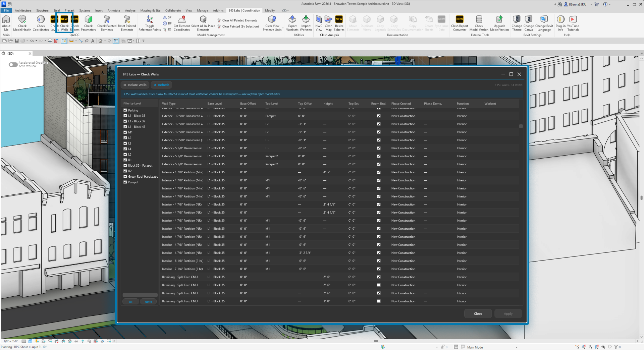Open the Help dropdown arrow in title bar

point(610,4)
